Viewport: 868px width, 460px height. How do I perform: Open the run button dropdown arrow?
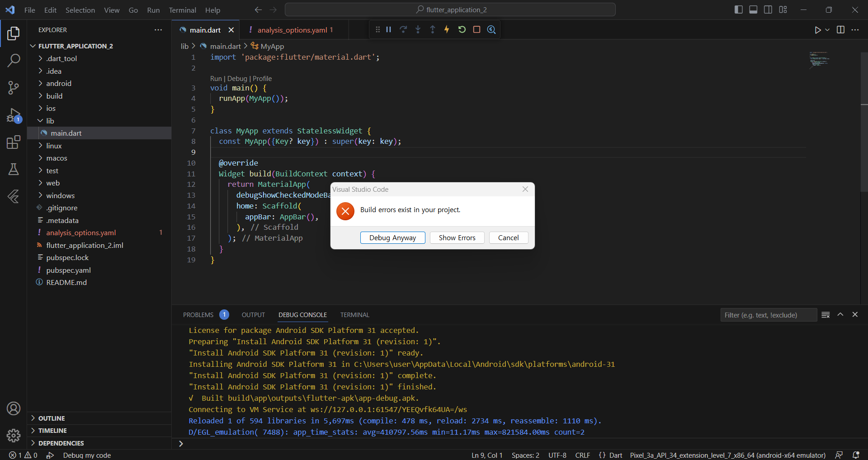tap(827, 30)
